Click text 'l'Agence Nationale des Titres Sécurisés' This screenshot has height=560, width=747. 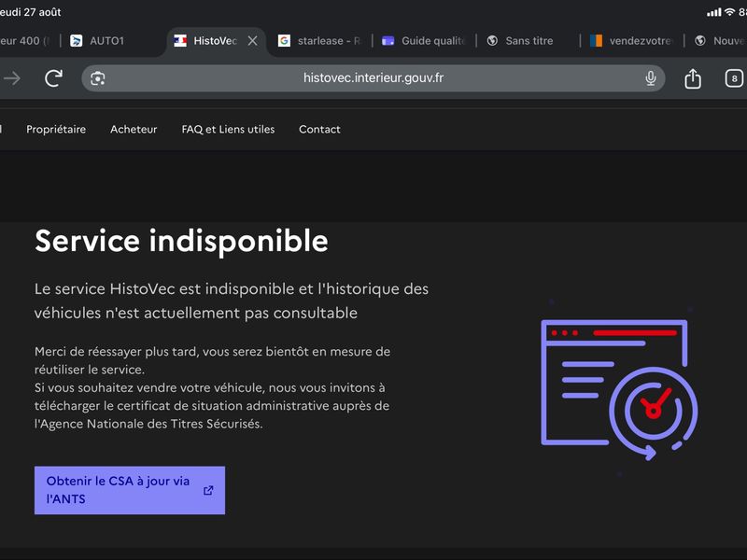coord(148,424)
